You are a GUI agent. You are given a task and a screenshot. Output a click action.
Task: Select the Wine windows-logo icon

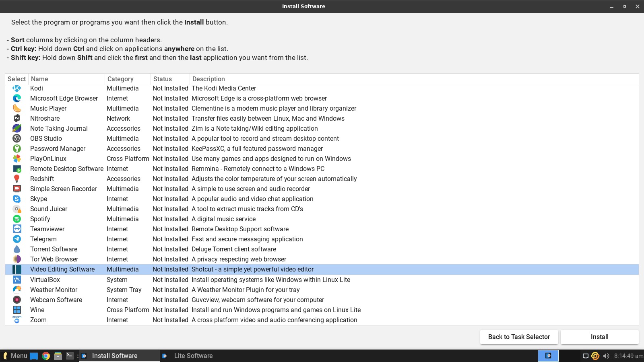(x=17, y=310)
